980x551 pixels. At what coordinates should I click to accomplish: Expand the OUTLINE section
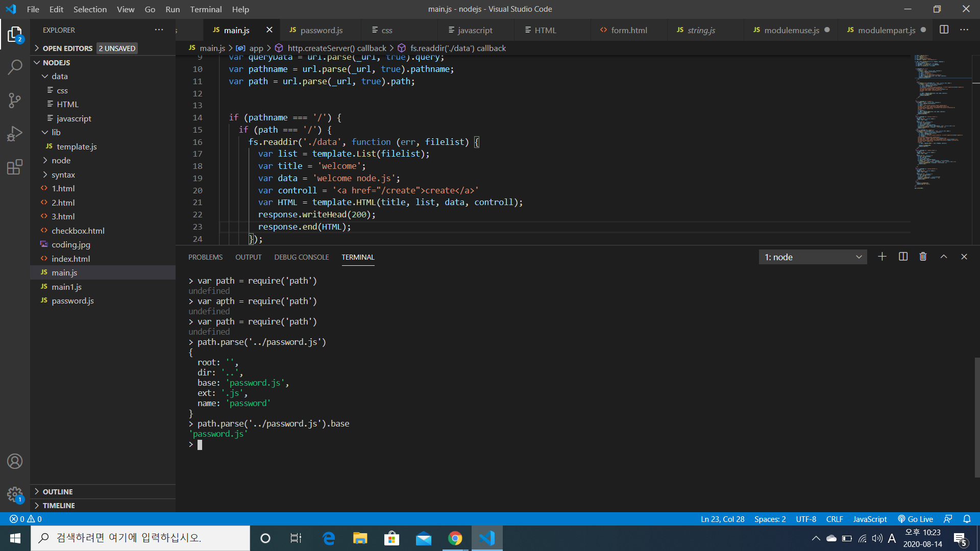(x=57, y=491)
